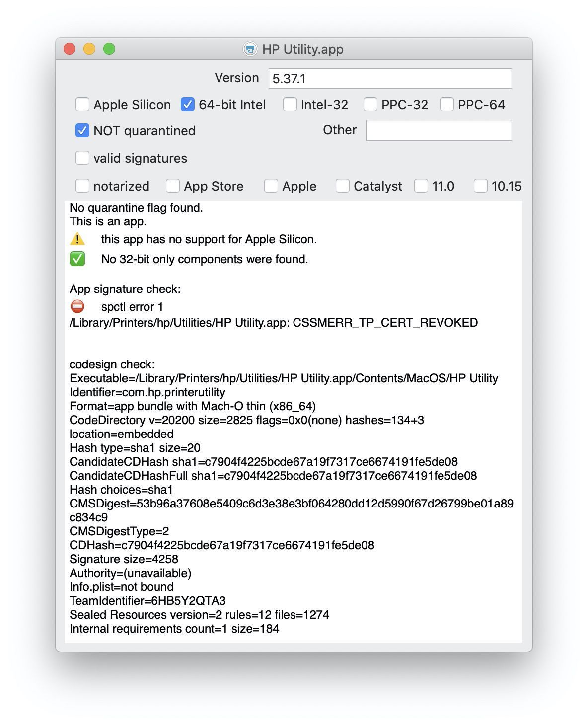Click the Identifier=com.hp.printerutility line
Viewport: 588px width, 725px height.
pyautogui.click(x=147, y=392)
